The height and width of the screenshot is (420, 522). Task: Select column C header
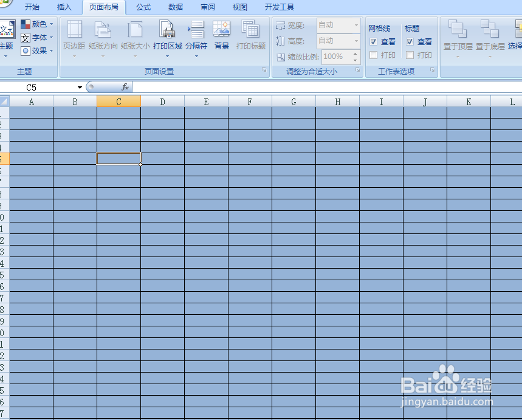(119, 102)
